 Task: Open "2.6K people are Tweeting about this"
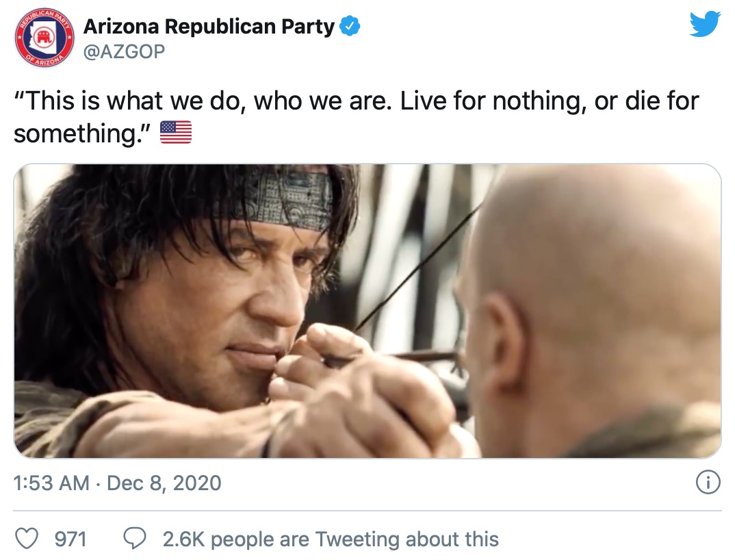331,539
